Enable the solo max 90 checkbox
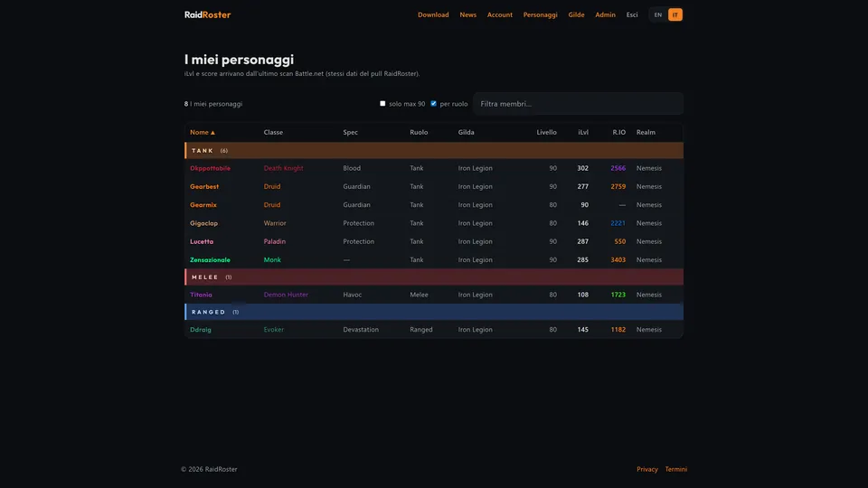The width and height of the screenshot is (868, 488). coord(382,103)
